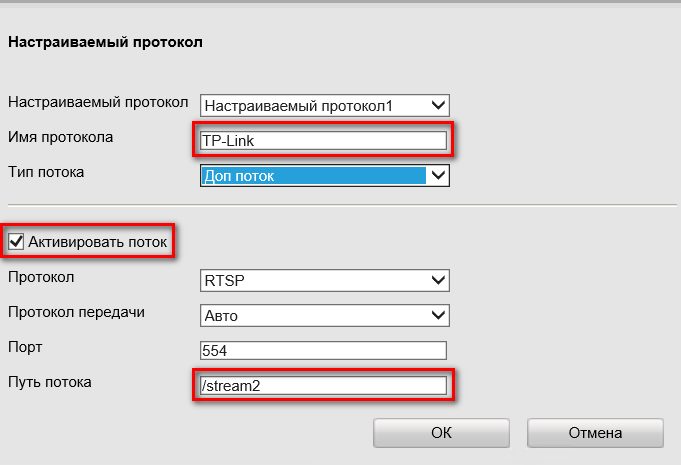
Task: Click the Активировать поток checkbox label text
Action: (x=98, y=241)
